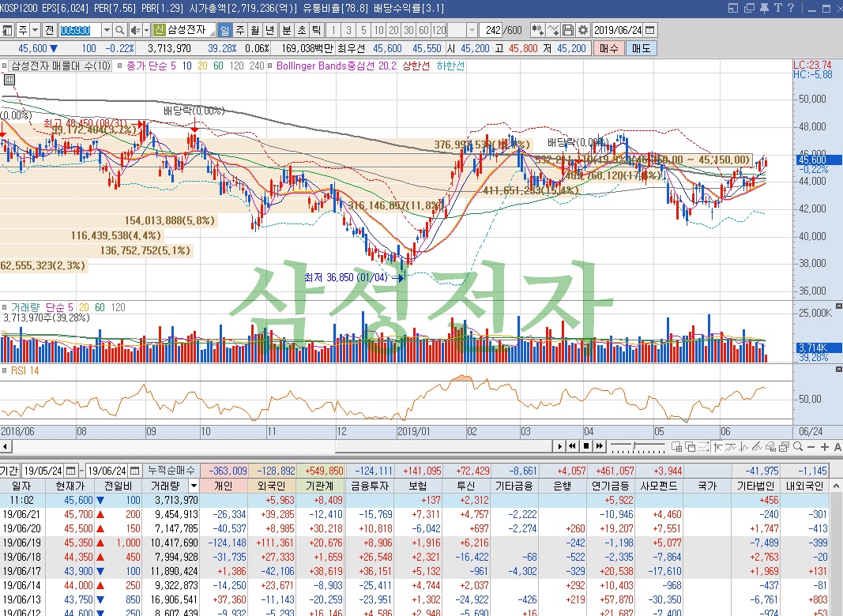Image resolution: width=843 pixels, height=616 pixels.
Task: Expand the volume panel corner button
Action: tap(839, 306)
